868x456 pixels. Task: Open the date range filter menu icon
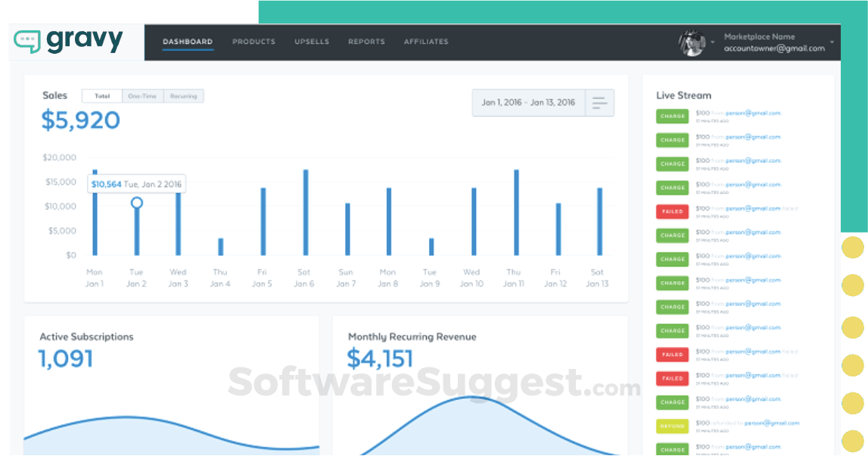pos(599,103)
